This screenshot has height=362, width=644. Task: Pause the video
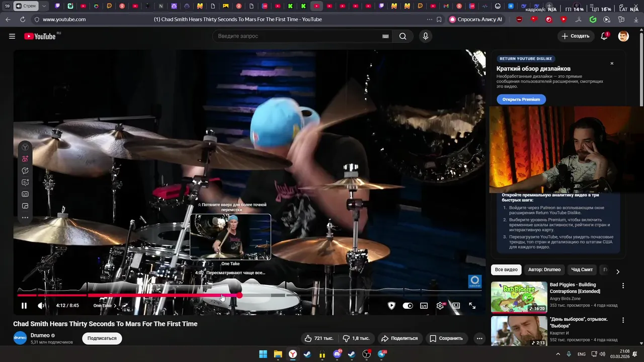click(x=24, y=305)
